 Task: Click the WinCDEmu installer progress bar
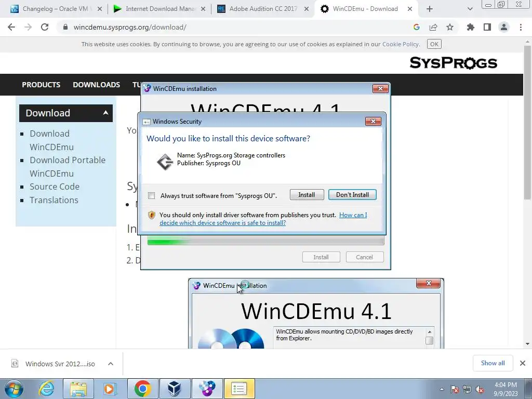265,241
